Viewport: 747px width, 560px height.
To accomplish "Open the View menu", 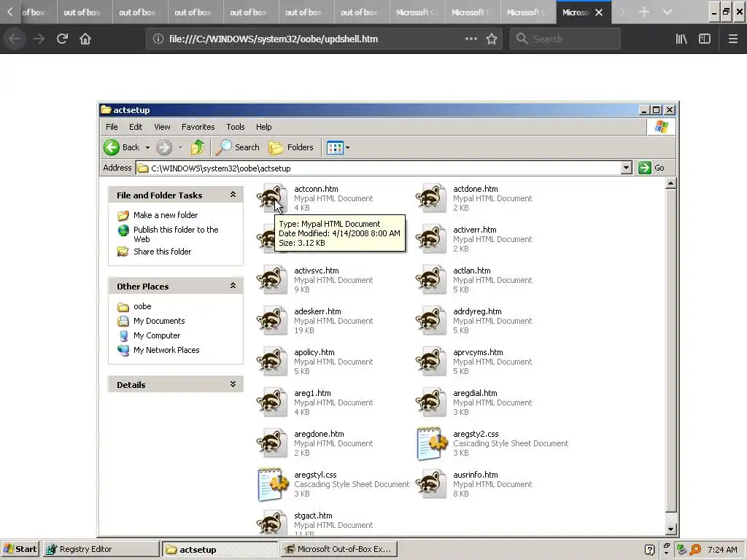I will click(x=162, y=127).
